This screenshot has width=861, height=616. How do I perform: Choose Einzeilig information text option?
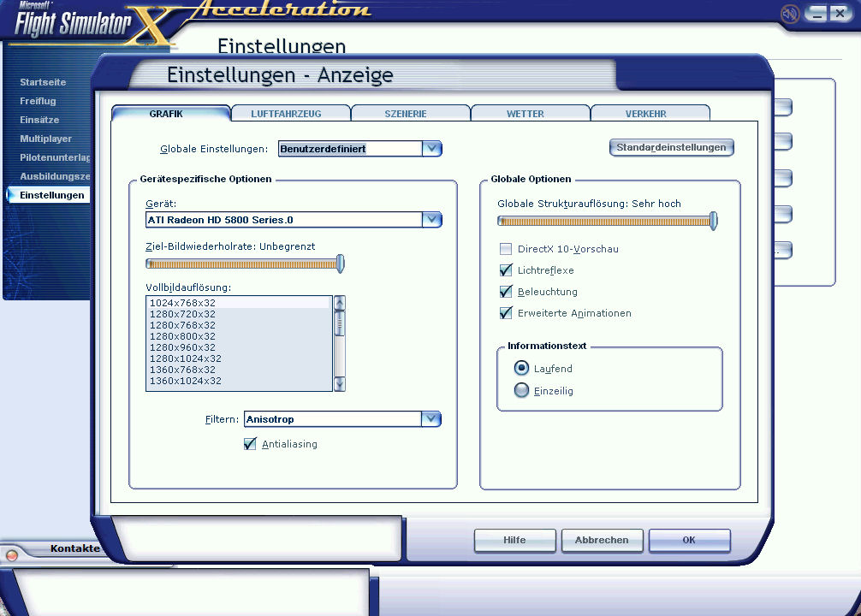point(521,390)
